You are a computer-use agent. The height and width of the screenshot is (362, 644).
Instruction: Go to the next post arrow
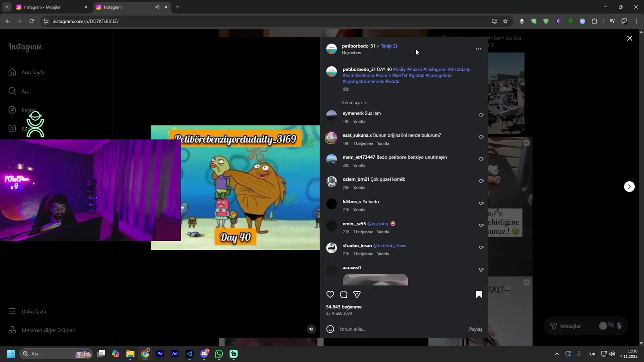tap(629, 187)
